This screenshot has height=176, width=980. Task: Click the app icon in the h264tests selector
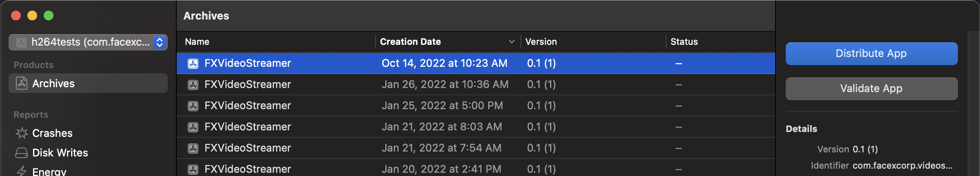pos(22,42)
